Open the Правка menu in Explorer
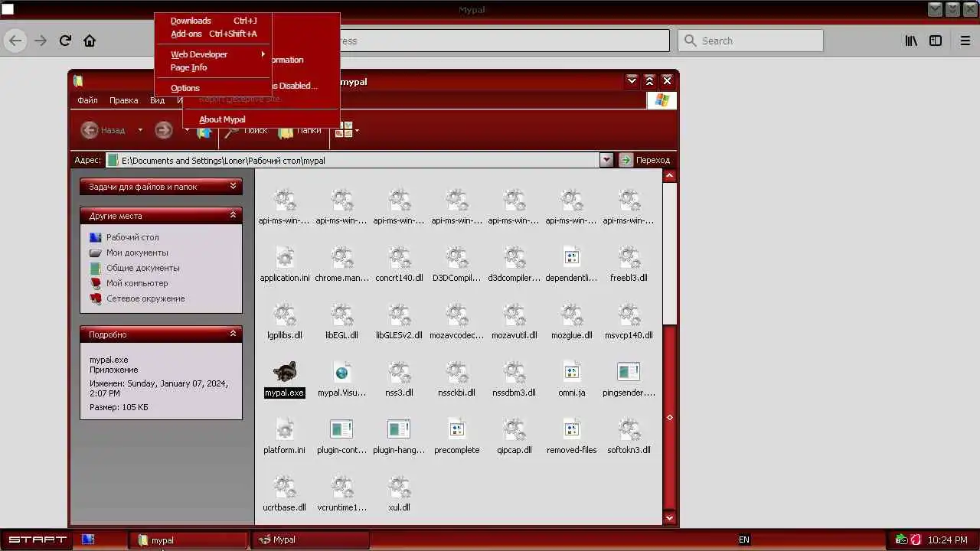Image resolution: width=980 pixels, height=551 pixels. click(123, 100)
